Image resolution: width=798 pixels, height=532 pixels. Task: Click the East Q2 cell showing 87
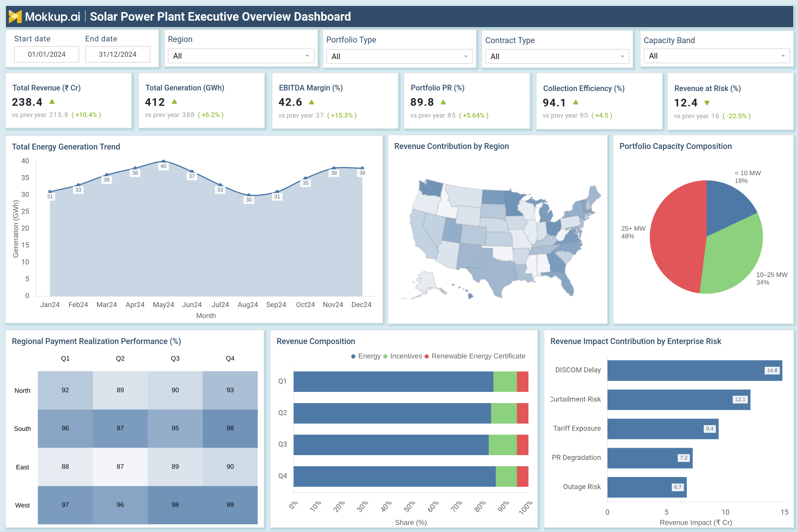(x=120, y=467)
